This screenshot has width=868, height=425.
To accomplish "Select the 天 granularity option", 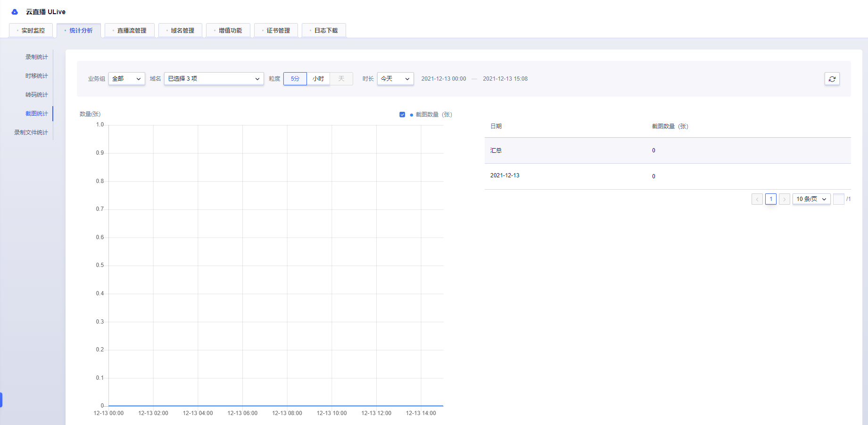I will pos(341,79).
